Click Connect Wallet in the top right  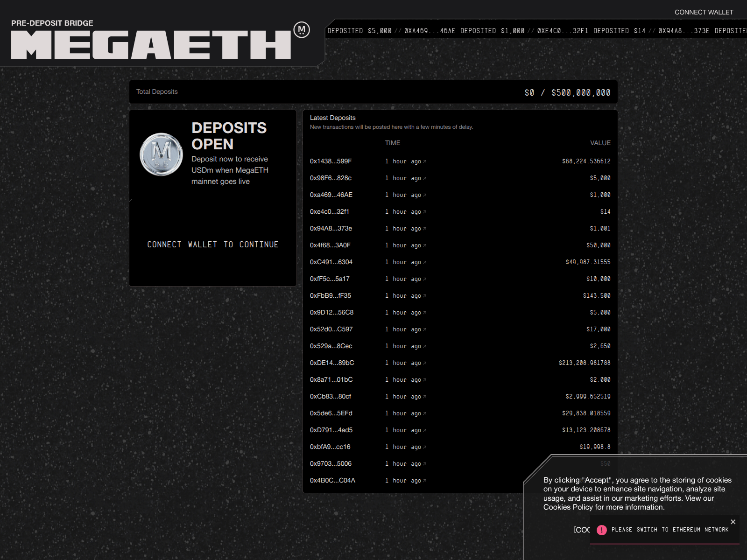[704, 12]
